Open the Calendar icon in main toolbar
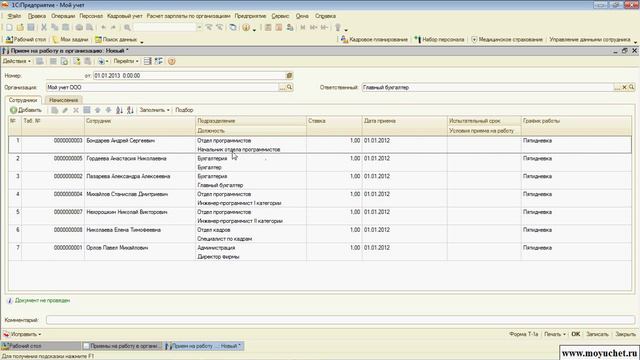The width and height of the screenshot is (640, 360). click(x=279, y=27)
